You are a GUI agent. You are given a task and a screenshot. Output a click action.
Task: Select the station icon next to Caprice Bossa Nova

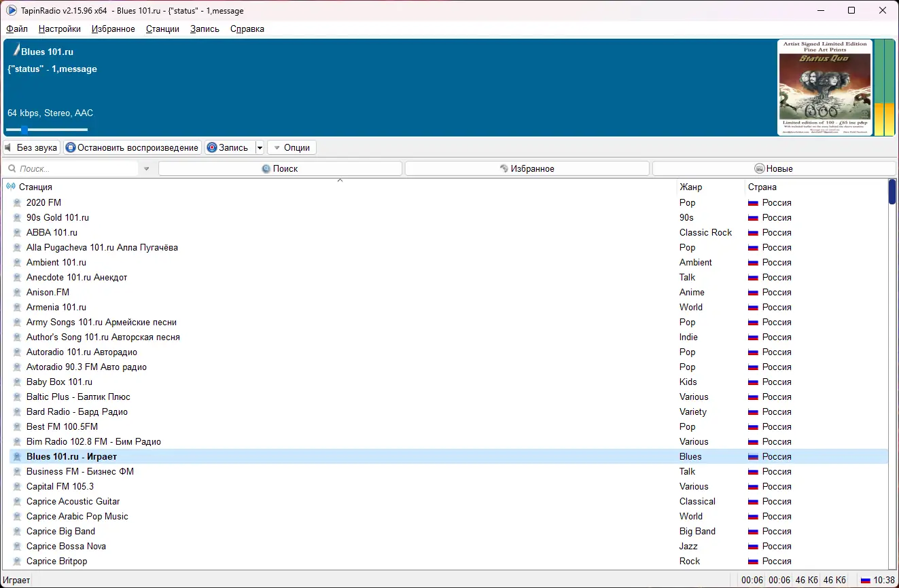[x=18, y=546]
